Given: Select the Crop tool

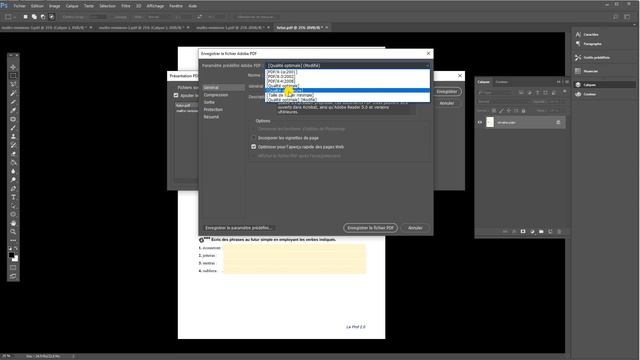Looking at the screenshot, I should (13, 102).
